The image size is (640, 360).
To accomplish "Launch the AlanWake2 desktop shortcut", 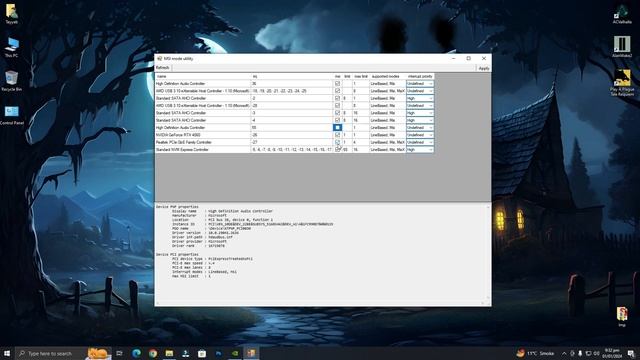I will 622,47.
